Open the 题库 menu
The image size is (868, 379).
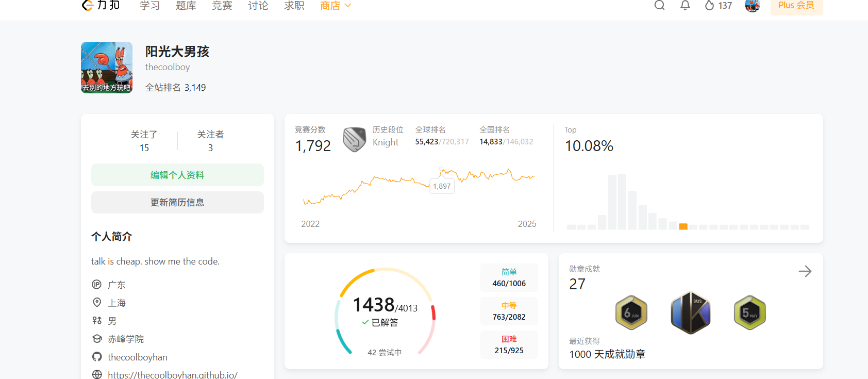(x=186, y=5)
